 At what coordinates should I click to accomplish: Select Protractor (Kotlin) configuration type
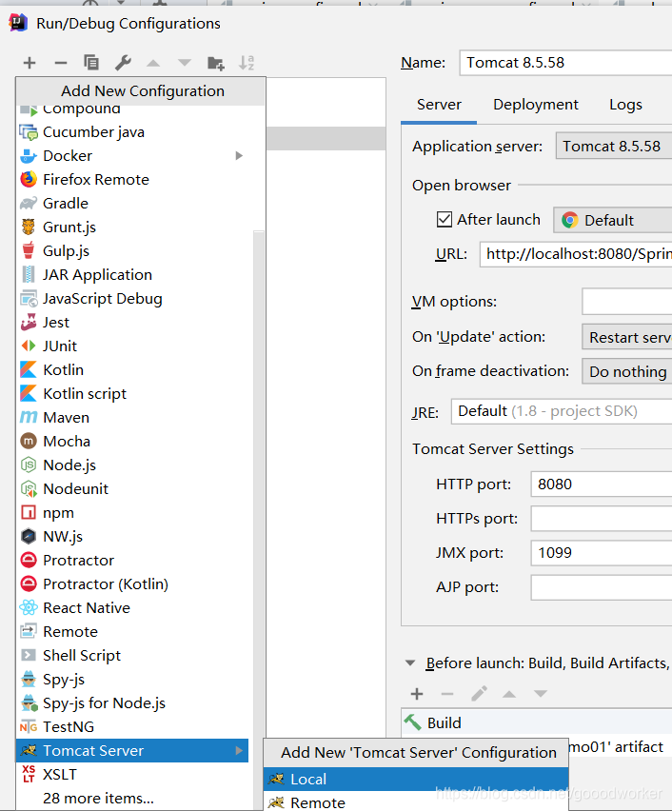pos(132,584)
